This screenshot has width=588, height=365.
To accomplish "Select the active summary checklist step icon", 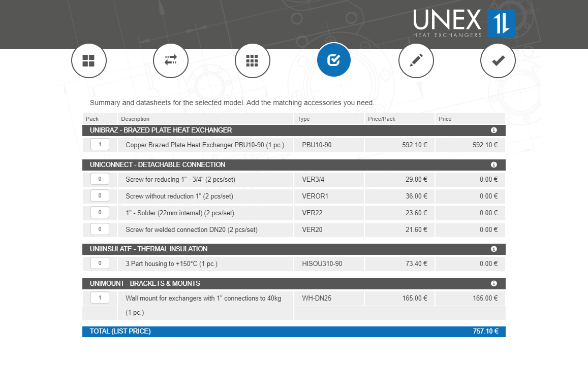I will coord(334,60).
